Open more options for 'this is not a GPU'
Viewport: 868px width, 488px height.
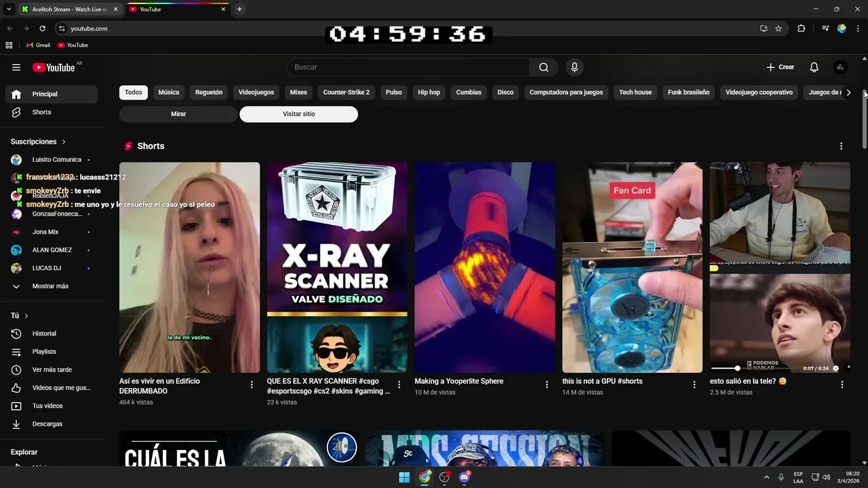click(694, 384)
